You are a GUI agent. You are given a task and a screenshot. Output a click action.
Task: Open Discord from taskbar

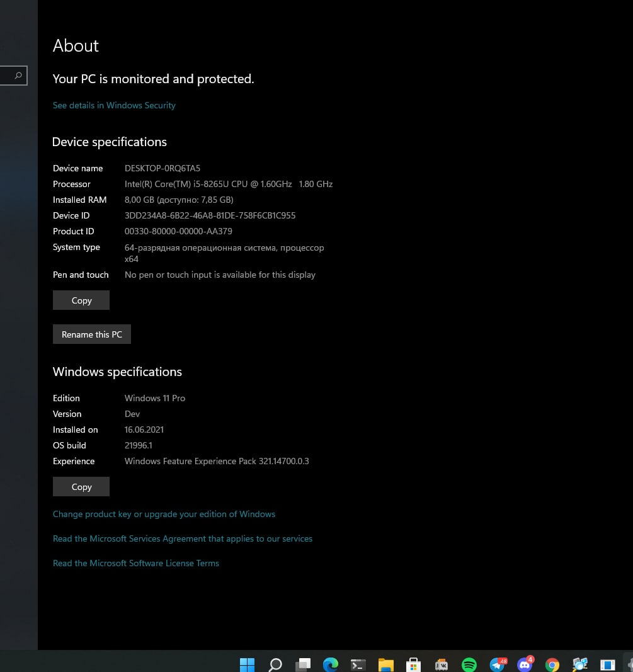(x=525, y=664)
